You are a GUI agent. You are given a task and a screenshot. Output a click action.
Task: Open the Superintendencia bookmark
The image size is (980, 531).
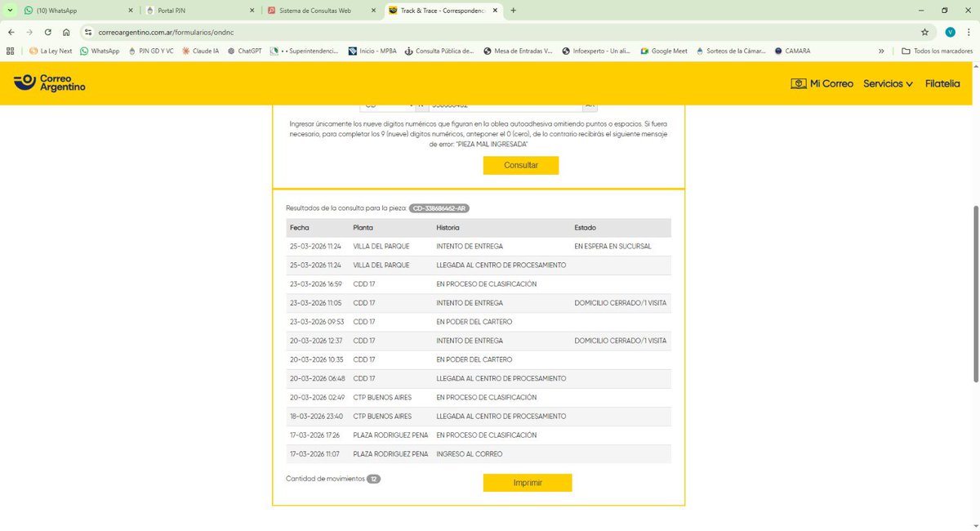pyautogui.click(x=305, y=51)
